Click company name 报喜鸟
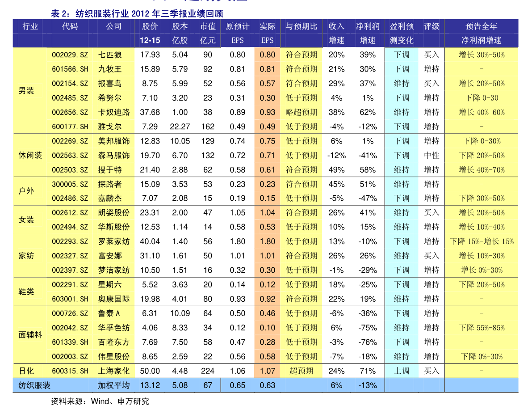Screen dimensions: 532x414 pyautogui.click(x=109, y=84)
